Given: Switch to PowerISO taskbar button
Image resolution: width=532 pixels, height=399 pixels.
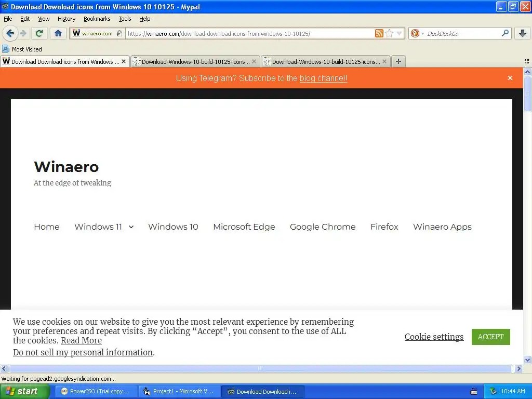Looking at the screenshot, I should (96, 391).
